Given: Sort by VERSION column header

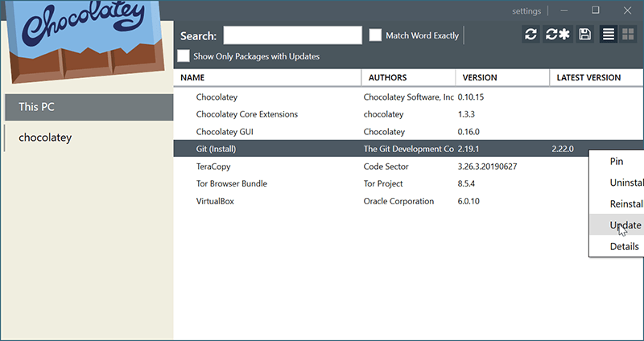Looking at the screenshot, I should [x=502, y=77].
